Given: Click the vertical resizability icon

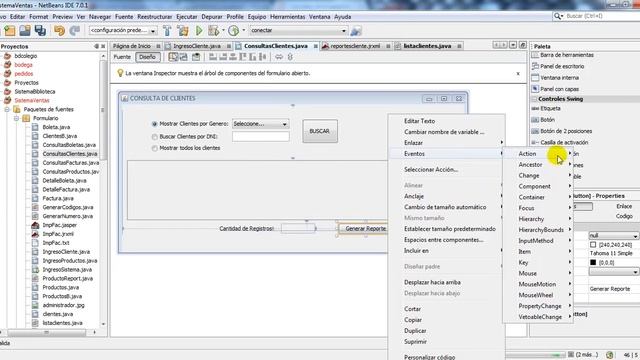Looking at the screenshot, I should click(290, 57).
